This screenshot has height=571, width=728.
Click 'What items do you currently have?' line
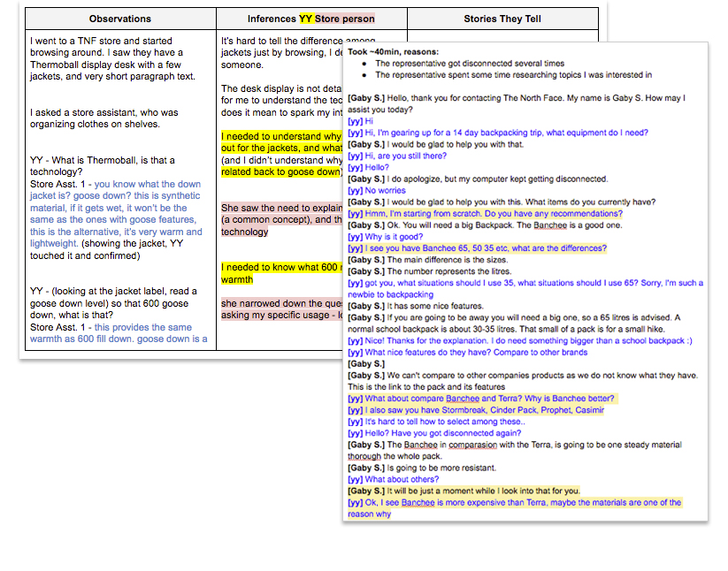502,202
